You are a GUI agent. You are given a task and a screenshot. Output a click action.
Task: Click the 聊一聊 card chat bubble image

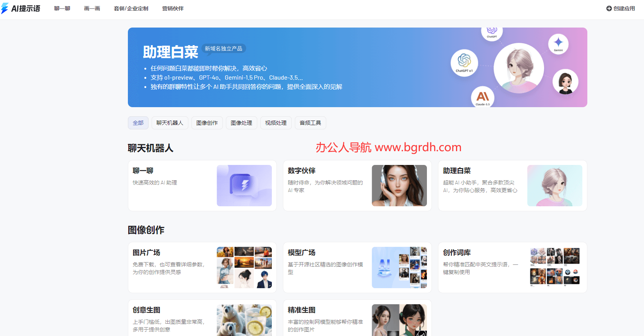click(x=244, y=186)
